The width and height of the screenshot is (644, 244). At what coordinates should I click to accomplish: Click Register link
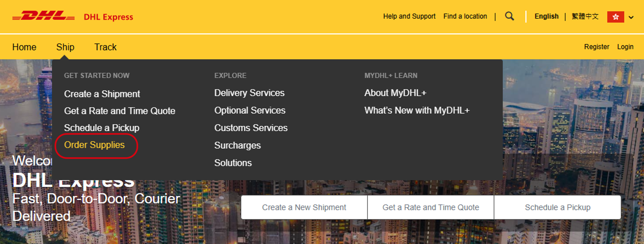pos(597,47)
